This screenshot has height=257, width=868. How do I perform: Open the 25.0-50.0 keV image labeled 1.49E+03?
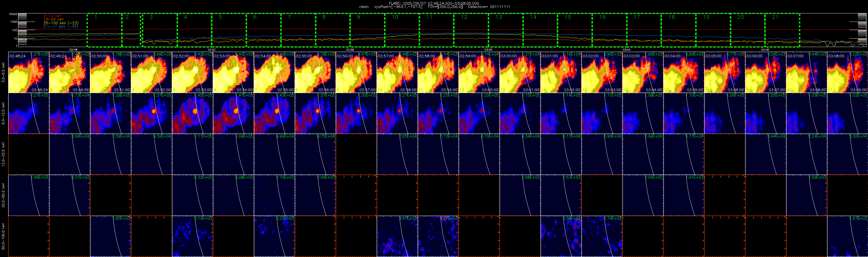[29, 195]
